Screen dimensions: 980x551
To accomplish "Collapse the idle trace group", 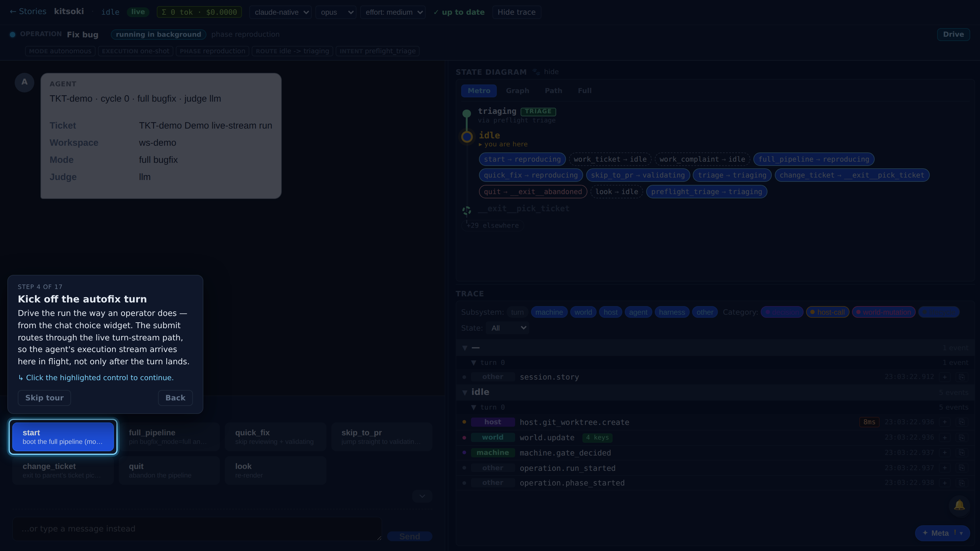I will (465, 392).
